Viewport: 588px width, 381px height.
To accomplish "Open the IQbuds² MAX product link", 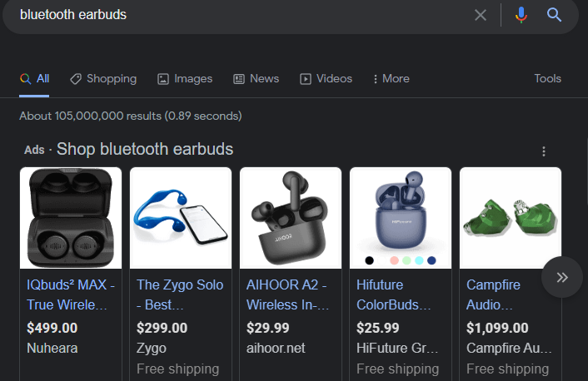I will click(71, 294).
